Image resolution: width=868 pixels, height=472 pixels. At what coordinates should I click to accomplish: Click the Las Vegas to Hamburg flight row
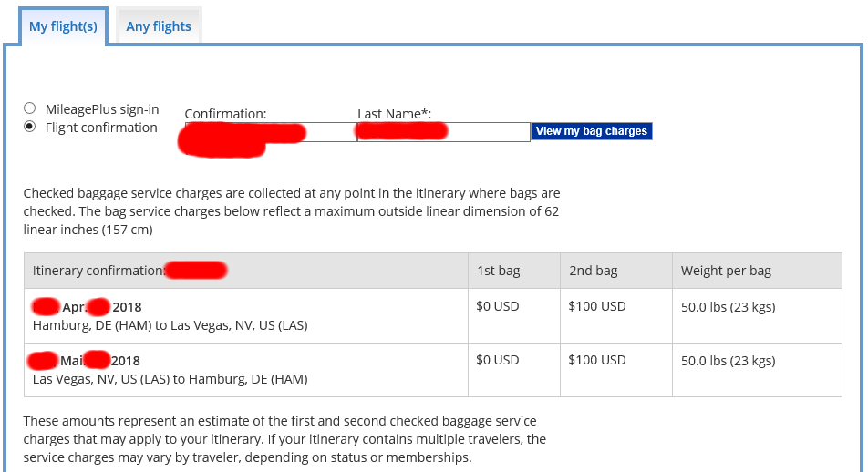tap(170, 379)
